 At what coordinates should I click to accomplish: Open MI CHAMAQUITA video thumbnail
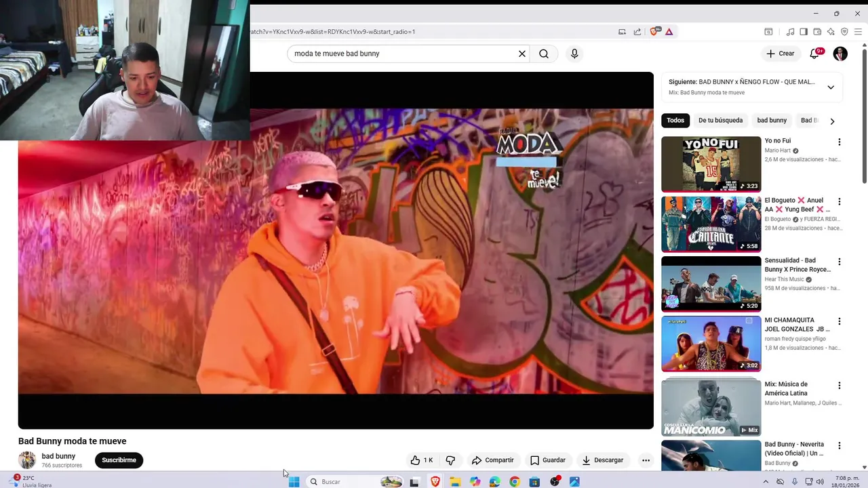coord(711,344)
